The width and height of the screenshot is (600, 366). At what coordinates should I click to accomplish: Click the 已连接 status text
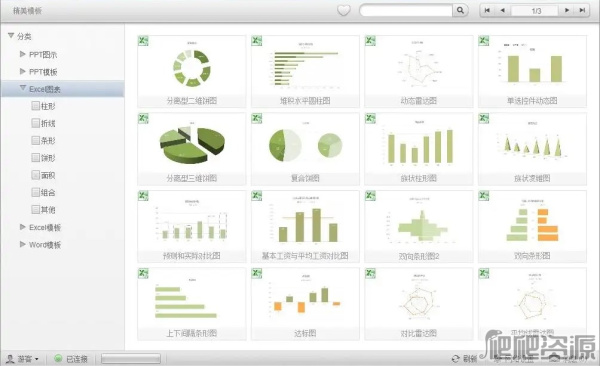pyautogui.click(x=77, y=359)
